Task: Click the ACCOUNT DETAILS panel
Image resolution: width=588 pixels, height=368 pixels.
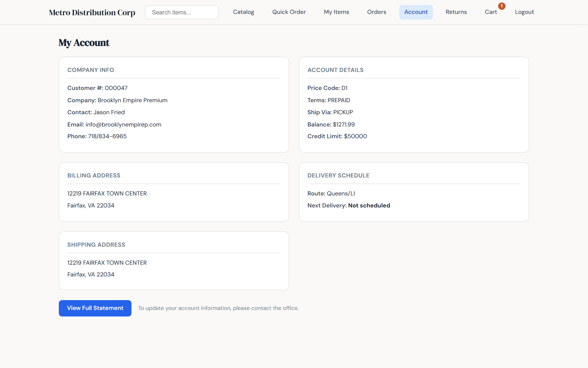Action: point(335,70)
